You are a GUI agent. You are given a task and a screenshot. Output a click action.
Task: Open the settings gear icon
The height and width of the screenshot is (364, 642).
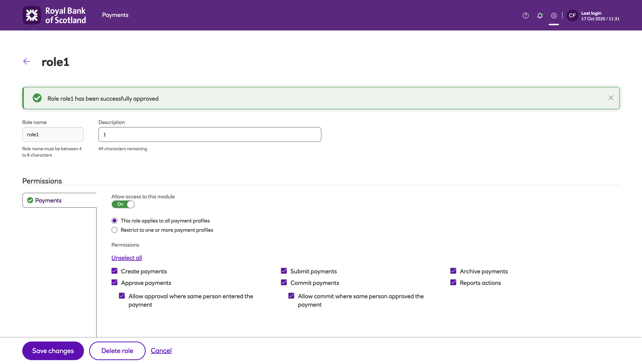(554, 15)
